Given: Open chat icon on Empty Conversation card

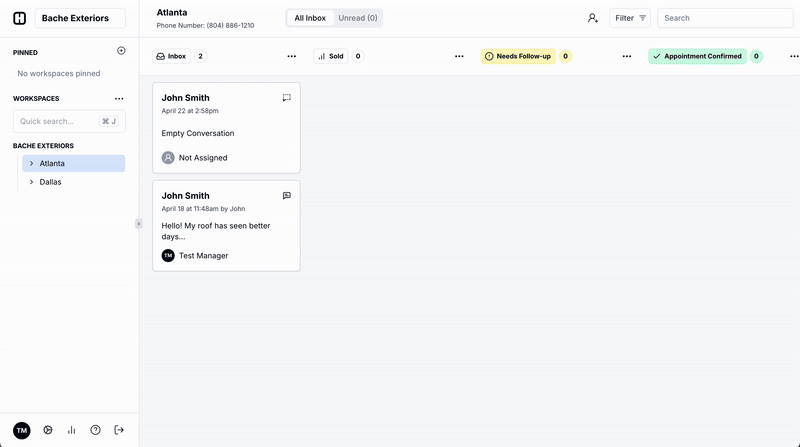Looking at the screenshot, I should [x=286, y=98].
